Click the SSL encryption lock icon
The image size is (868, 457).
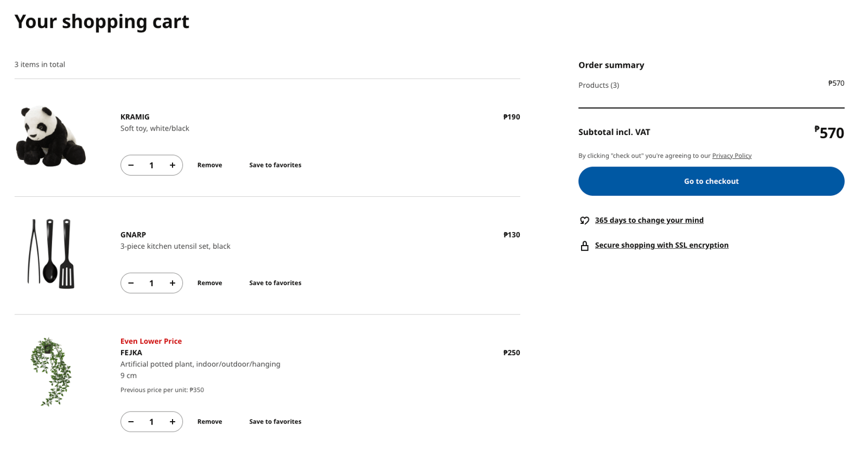coord(584,245)
